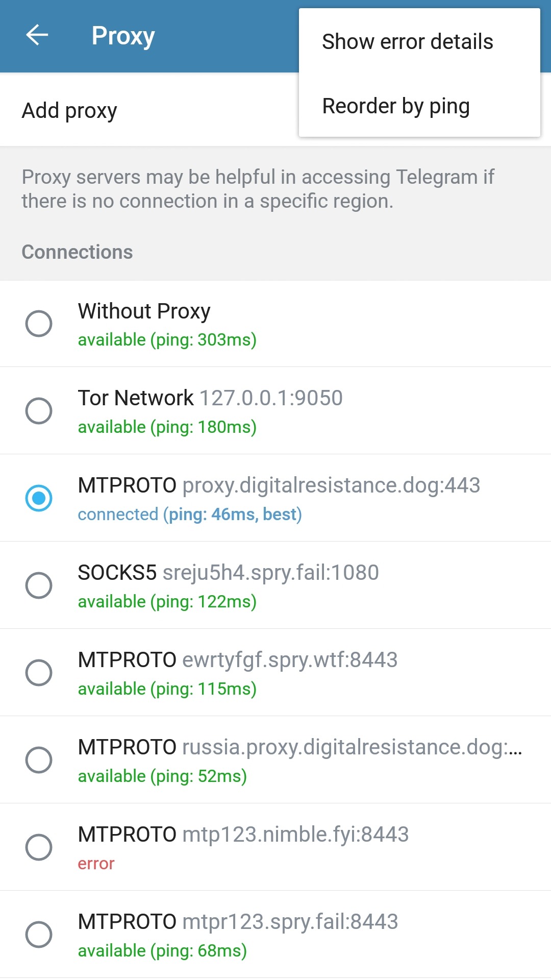The width and height of the screenshot is (551, 980).
Task: Tap the red error status text
Action: pos(96,864)
